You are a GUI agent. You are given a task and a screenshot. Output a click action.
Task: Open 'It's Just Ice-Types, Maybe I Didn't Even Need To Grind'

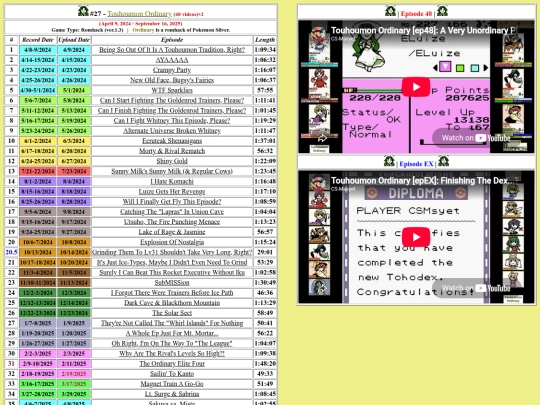(x=172, y=262)
